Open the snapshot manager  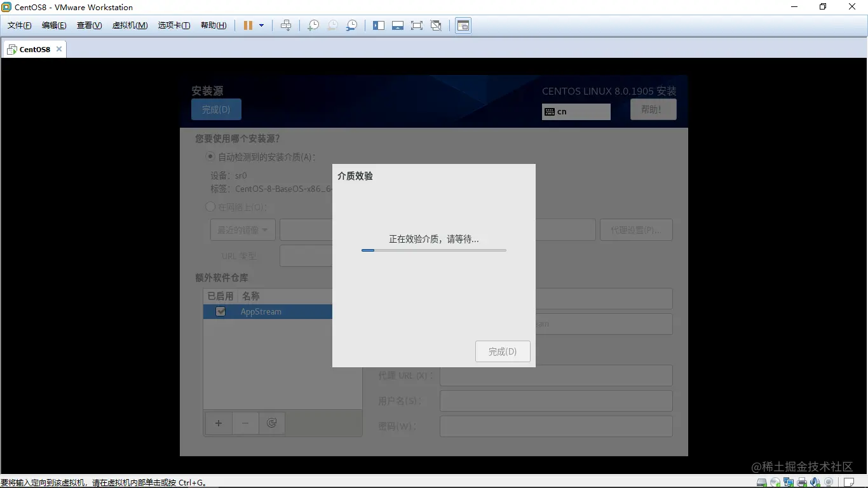[351, 25]
